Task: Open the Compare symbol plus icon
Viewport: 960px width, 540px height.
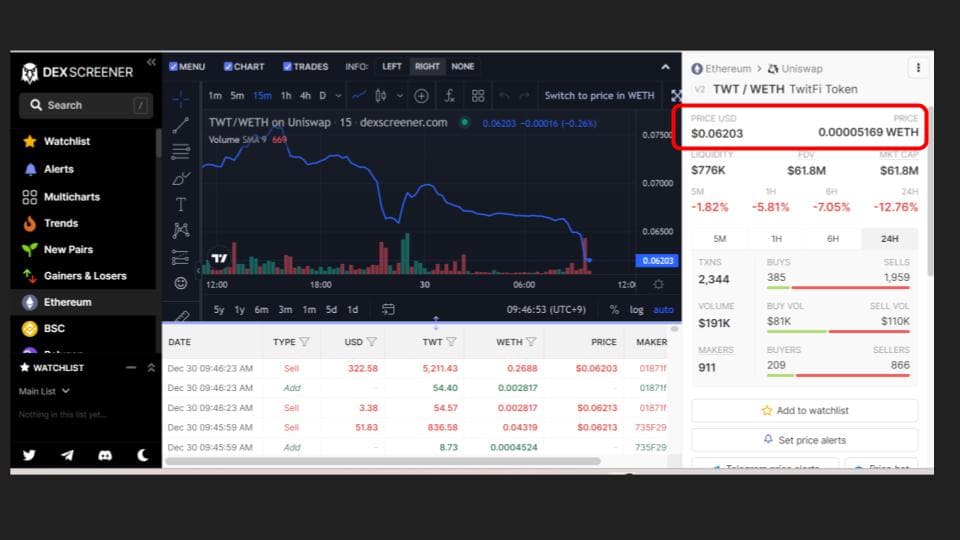Action: (421, 96)
